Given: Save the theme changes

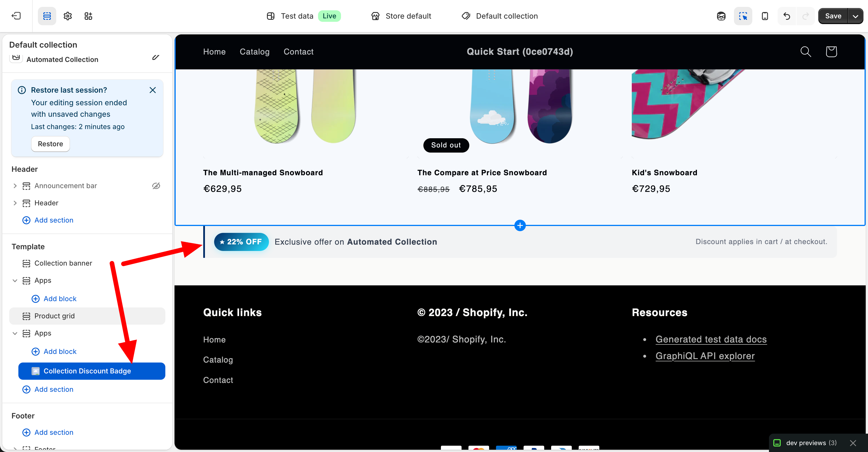Looking at the screenshot, I should pyautogui.click(x=833, y=16).
